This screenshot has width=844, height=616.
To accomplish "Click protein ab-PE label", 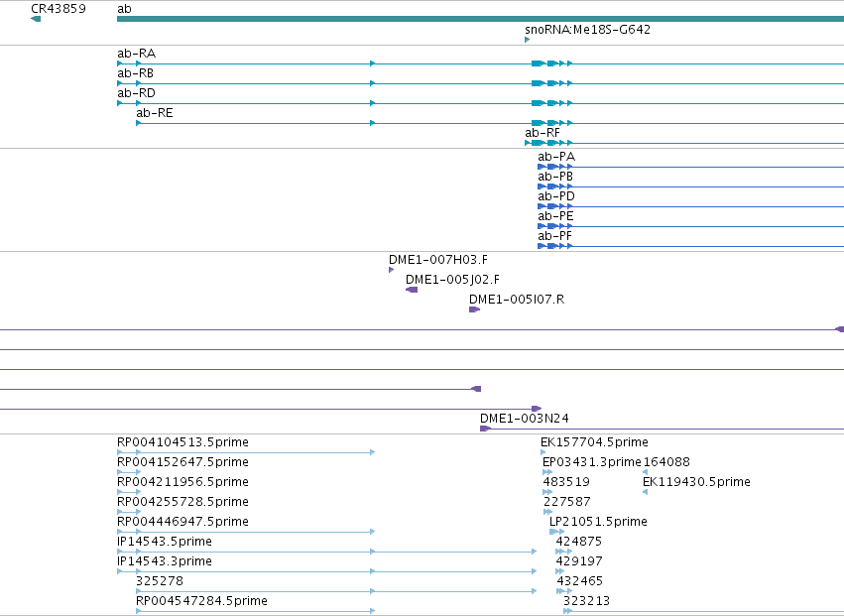I will [x=556, y=216].
